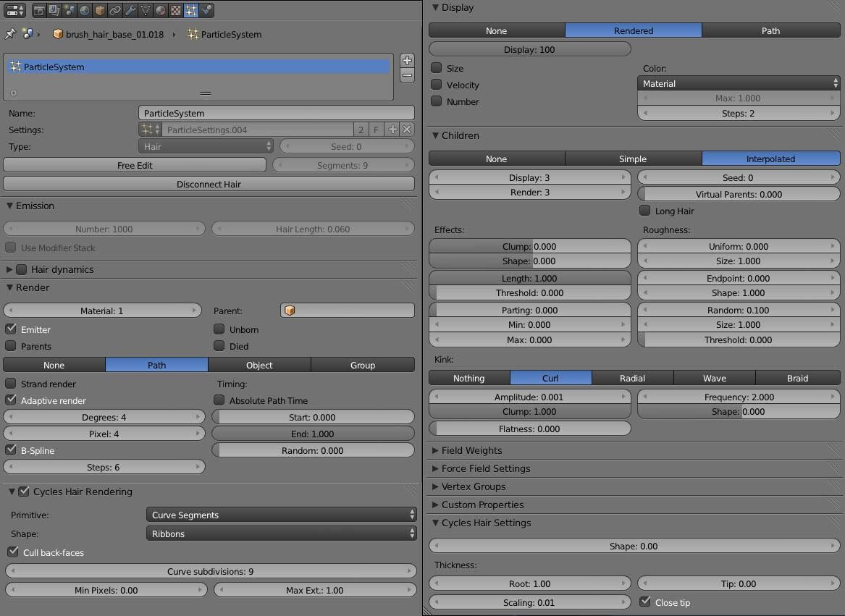Screen dimensions: 845x616
Task: Click the scene icon in the breadcrumb
Action: pos(28,34)
